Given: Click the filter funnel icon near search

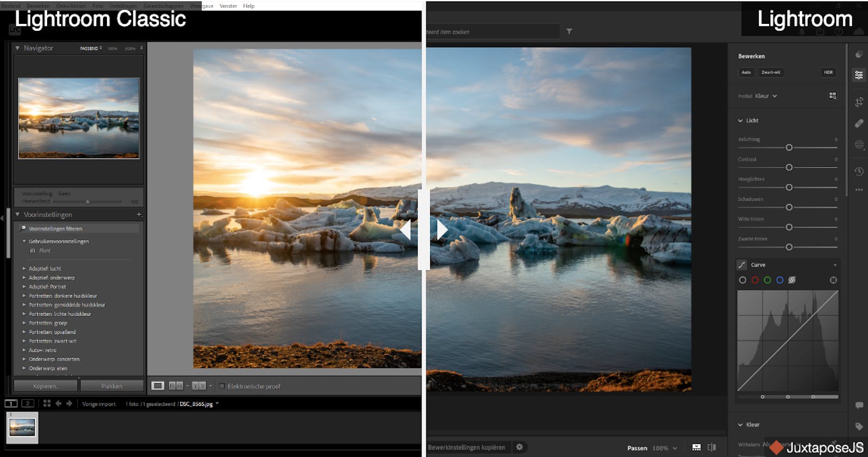Looking at the screenshot, I should pos(569,31).
